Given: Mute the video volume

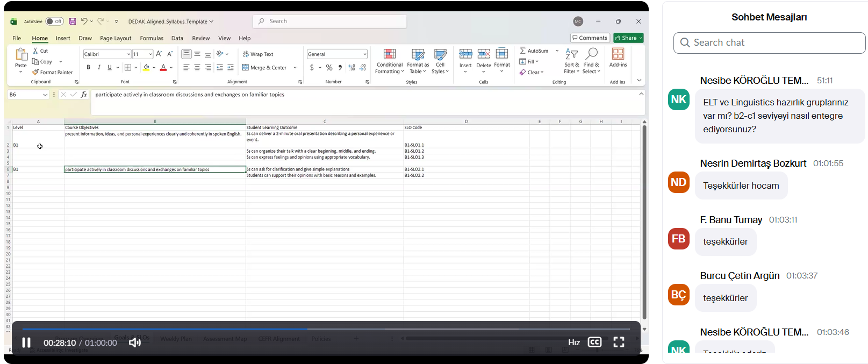Looking at the screenshot, I should [x=134, y=342].
